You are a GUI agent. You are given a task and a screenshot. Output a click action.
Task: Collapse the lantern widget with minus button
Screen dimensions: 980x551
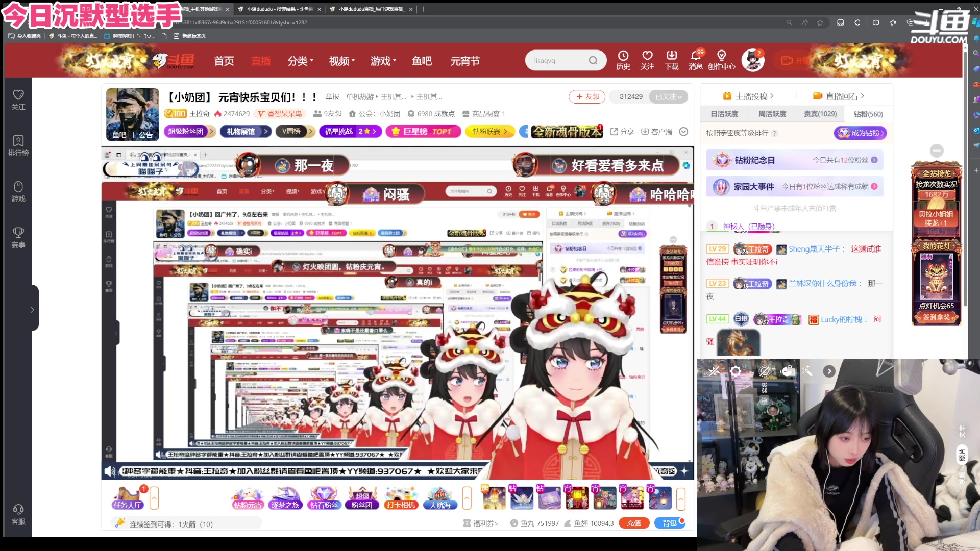937,151
